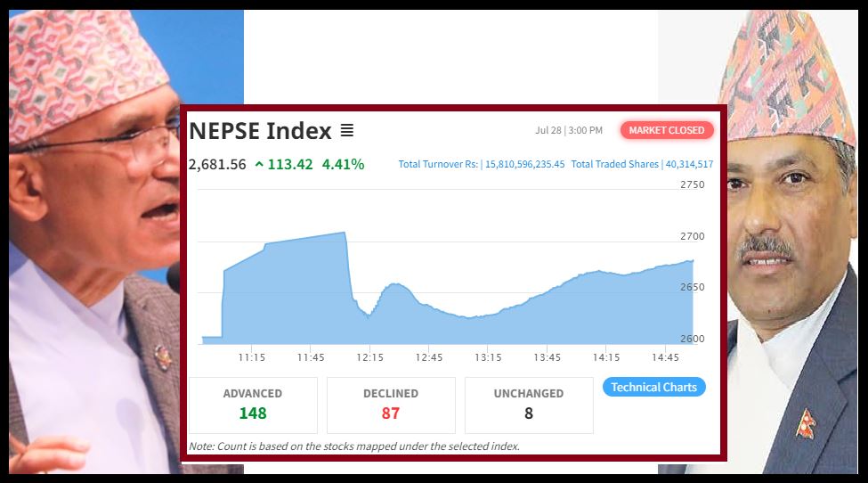Select the ADVANCED 148 box
868x483 pixels.
tap(253, 405)
